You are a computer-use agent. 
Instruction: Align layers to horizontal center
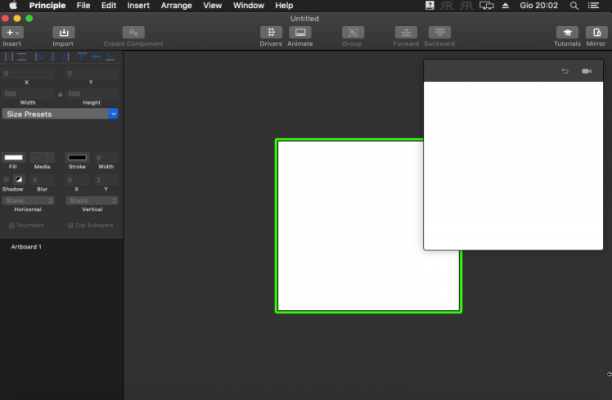click(52, 57)
